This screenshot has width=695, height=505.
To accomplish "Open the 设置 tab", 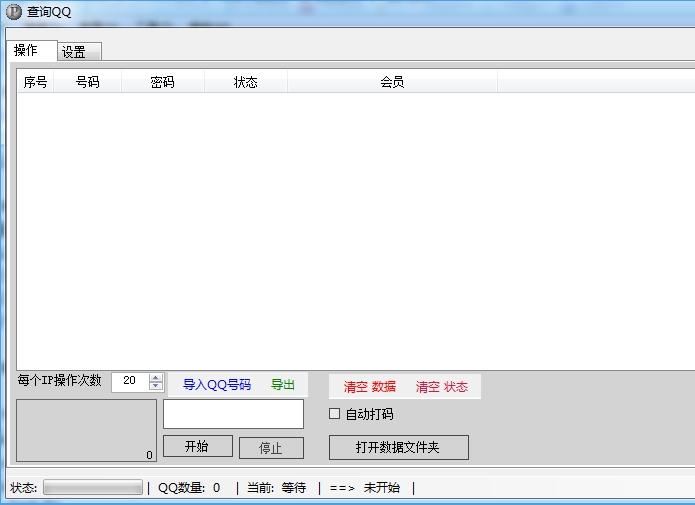I will click(74, 52).
